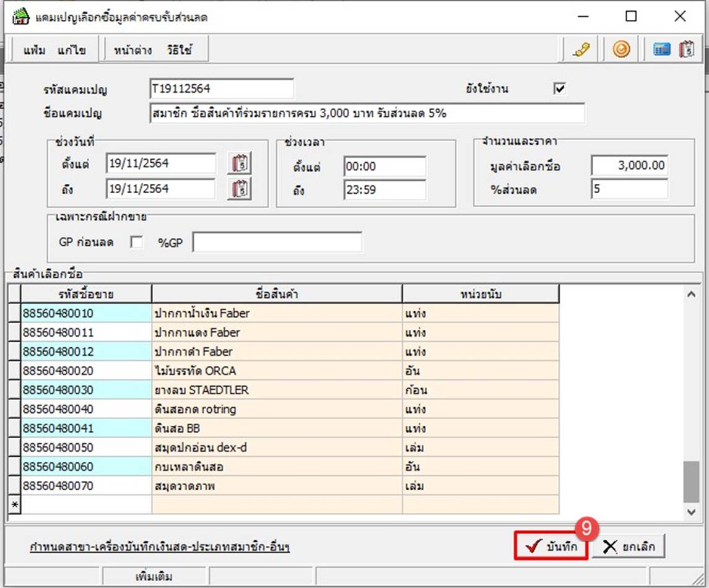This screenshot has height=588, width=709.
Task: Select the ยางลบ STAEDTLER product row
Action: (x=276, y=391)
